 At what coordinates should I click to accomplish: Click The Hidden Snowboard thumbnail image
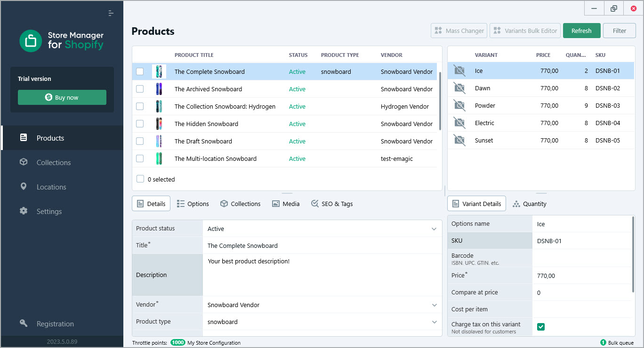coord(159,124)
